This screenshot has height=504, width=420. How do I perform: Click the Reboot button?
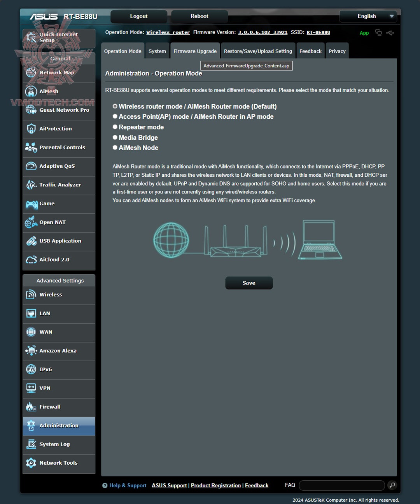click(199, 16)
